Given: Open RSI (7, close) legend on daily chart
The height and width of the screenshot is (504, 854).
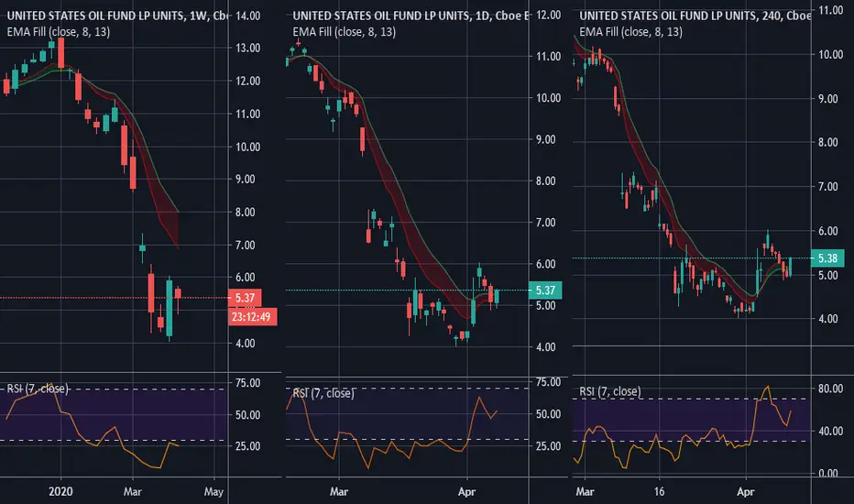Looking at the screenshot, I should 323,393.
